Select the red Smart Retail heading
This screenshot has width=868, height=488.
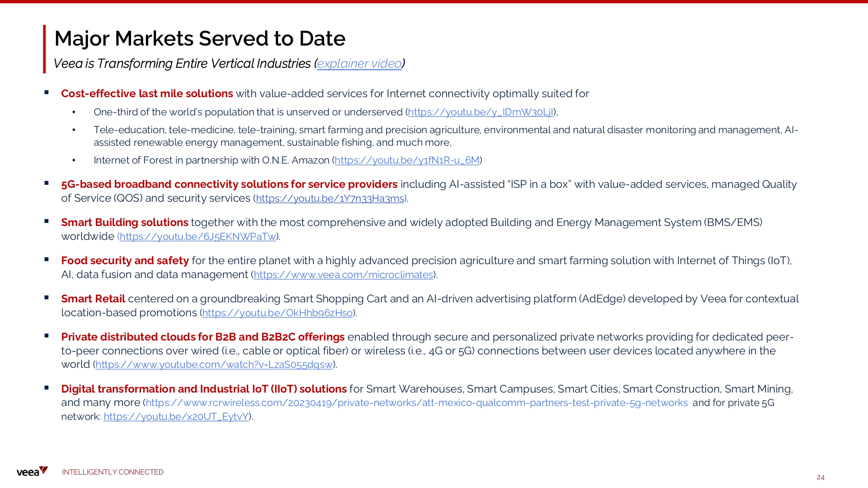[93, 299]
